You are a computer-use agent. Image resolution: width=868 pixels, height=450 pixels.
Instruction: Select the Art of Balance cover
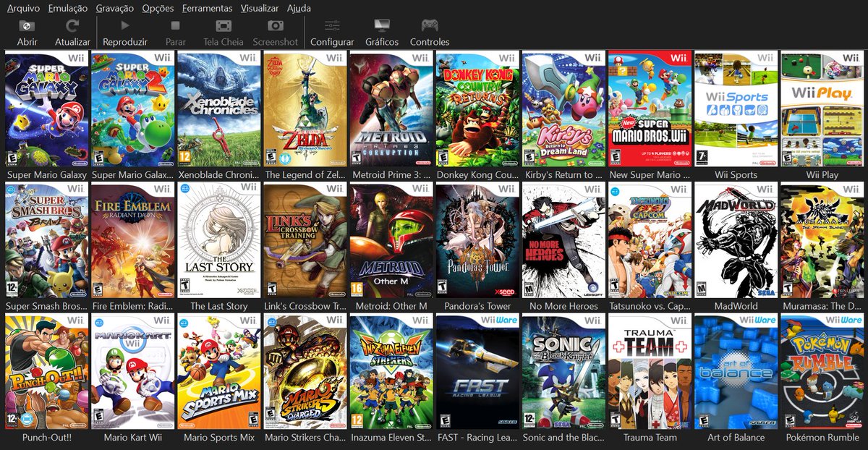click(736, 372)
